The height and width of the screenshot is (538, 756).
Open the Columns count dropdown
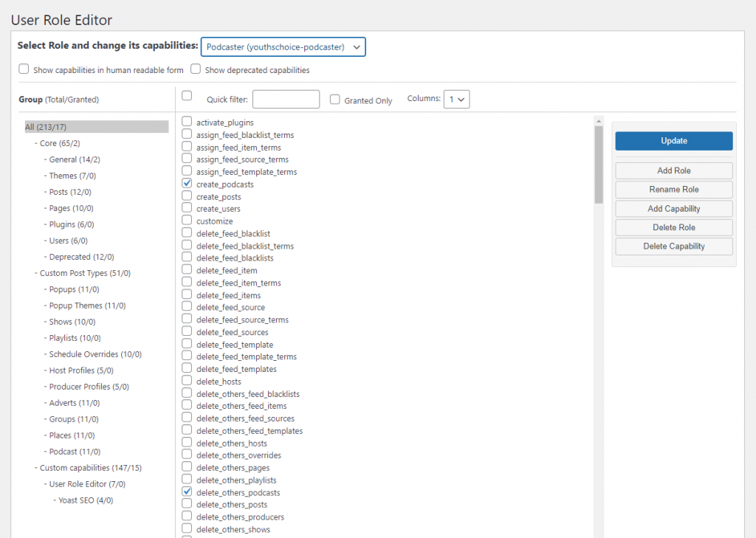456,99
